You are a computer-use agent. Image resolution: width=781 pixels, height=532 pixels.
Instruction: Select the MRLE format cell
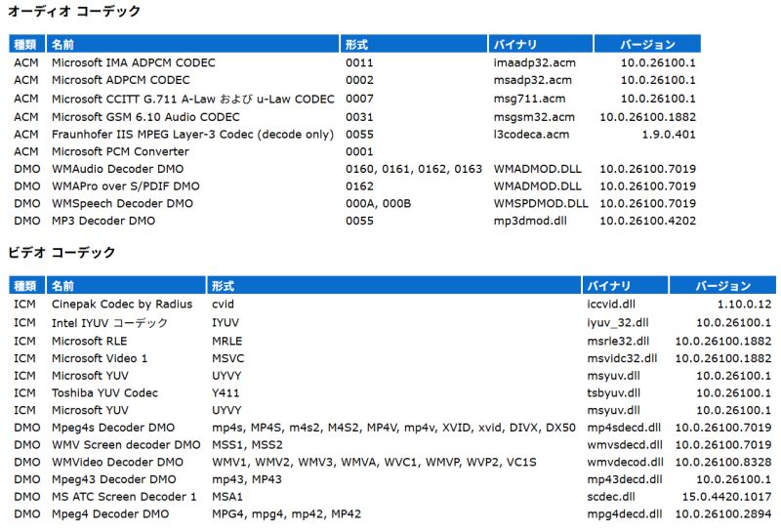227,342
